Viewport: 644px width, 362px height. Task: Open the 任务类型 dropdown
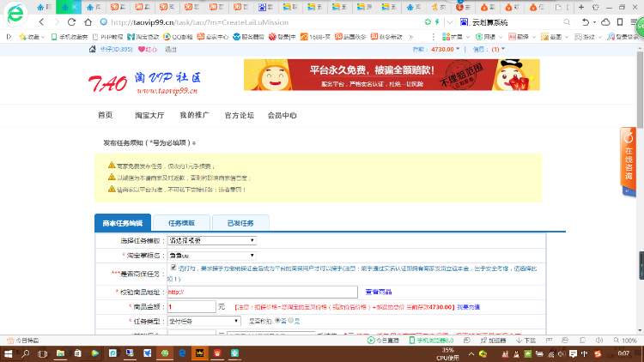[x=204, y=321]
